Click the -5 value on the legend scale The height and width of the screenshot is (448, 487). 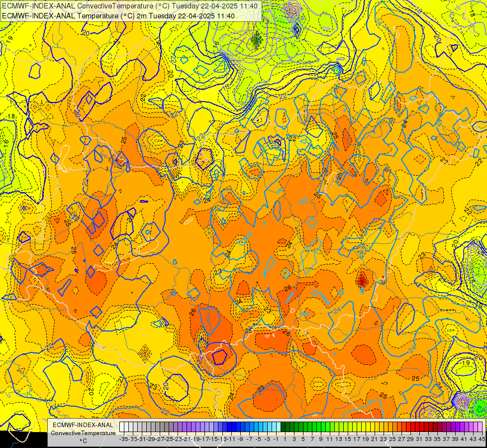coord(258,439)
